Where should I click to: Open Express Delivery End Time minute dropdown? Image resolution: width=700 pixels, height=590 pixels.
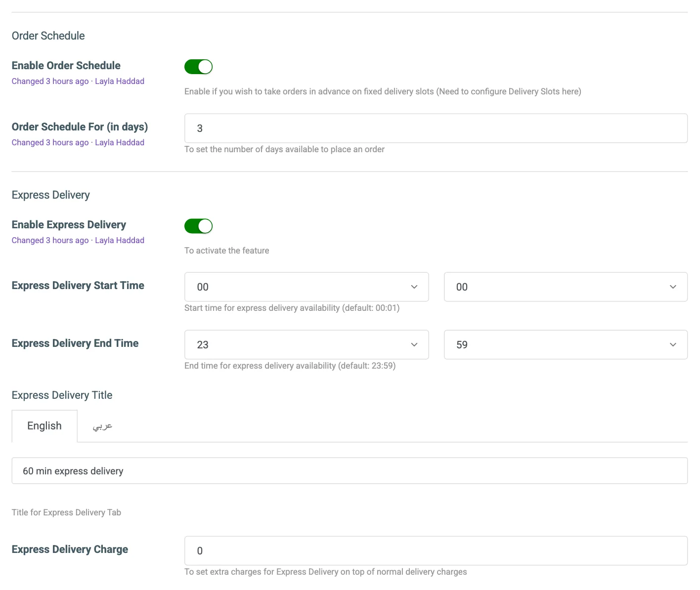pos(566,344)
